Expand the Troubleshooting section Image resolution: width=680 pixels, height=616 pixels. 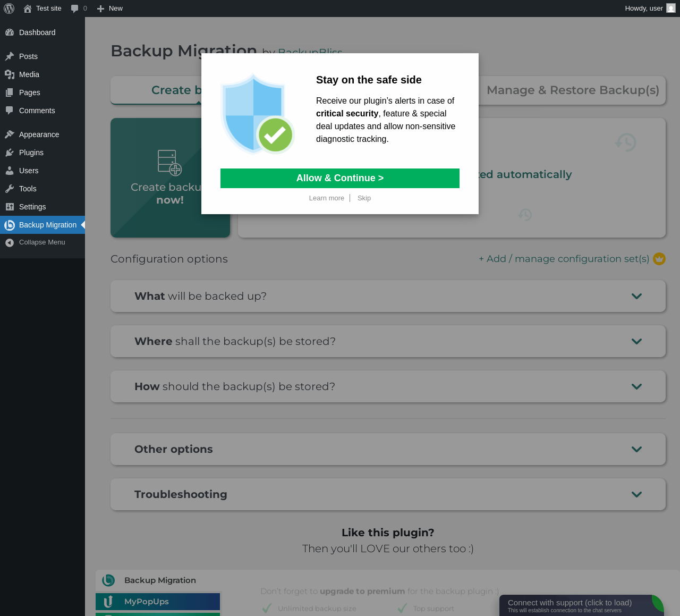tap(388, 494)
